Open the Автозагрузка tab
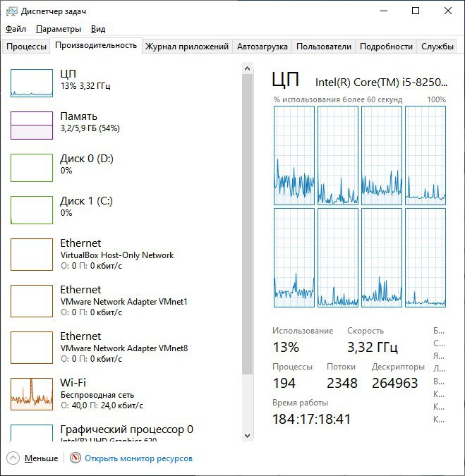This screenshot has width=465, height=476. 262,47
